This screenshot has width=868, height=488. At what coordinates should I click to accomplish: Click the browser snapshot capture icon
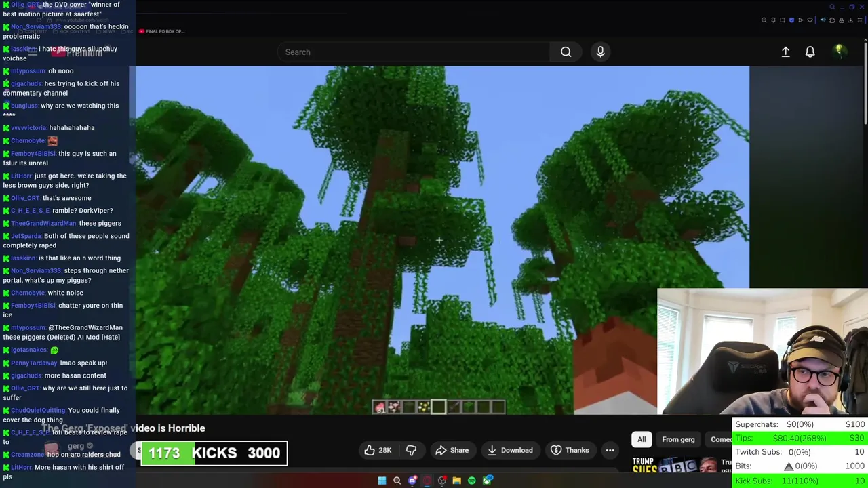point(783,20)
